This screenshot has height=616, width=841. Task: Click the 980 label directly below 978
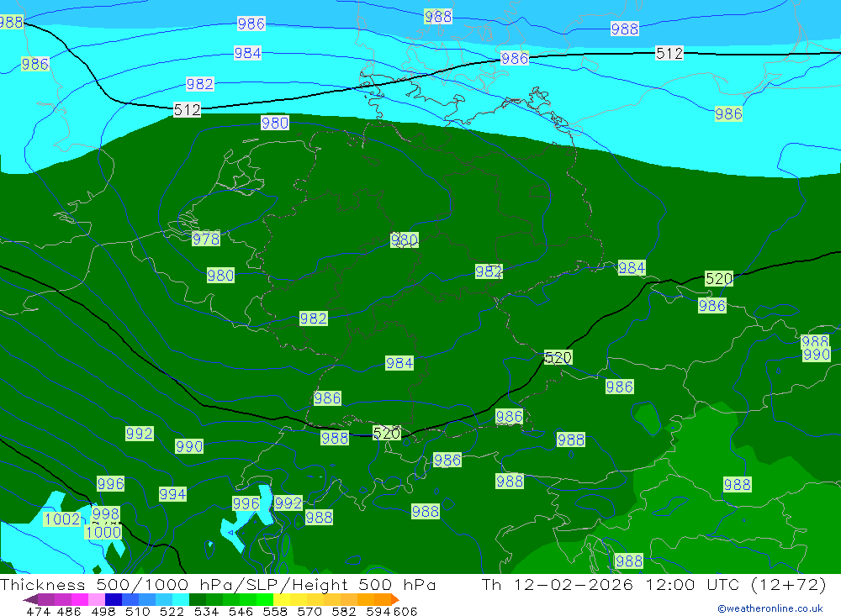point(220,275)
